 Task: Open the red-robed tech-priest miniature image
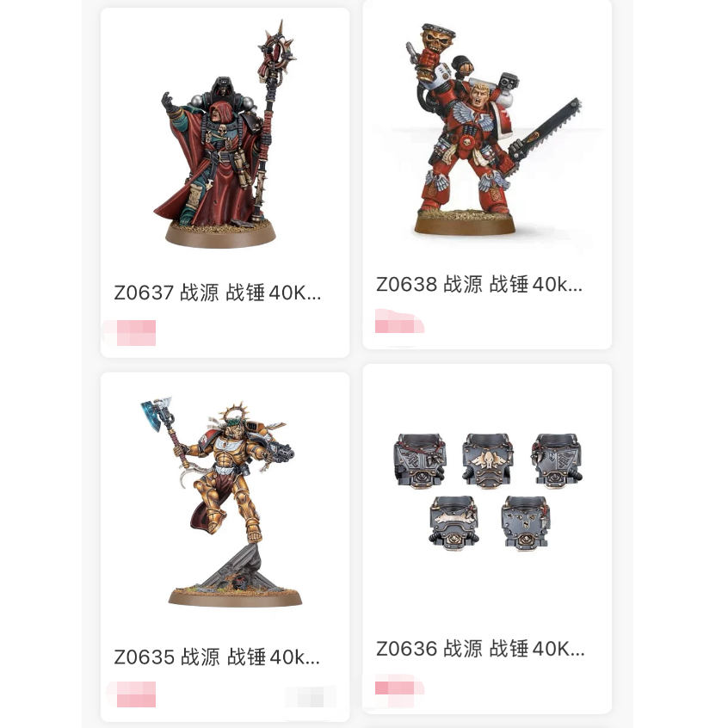point(225,133)
